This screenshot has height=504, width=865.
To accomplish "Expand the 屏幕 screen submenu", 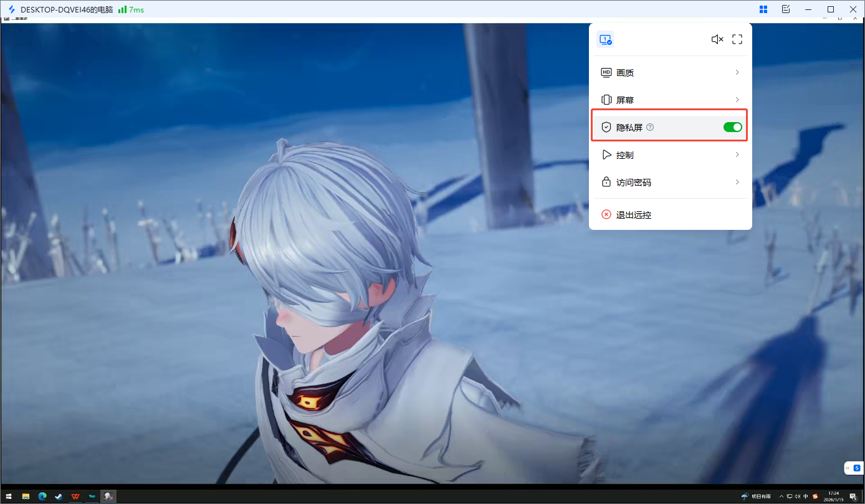I will point(670,100).
